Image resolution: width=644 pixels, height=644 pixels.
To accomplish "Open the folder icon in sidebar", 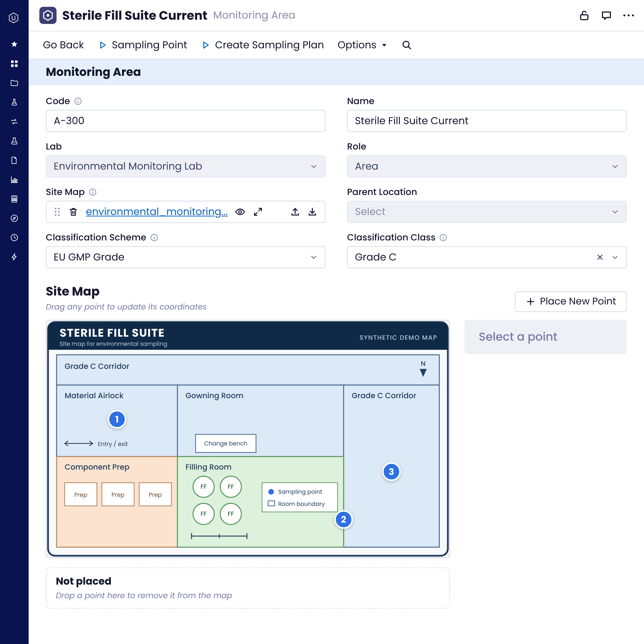I will click(x=14, y=83).
